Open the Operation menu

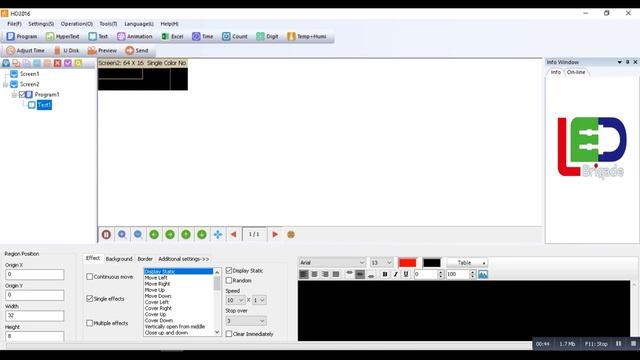click(77, 24)
